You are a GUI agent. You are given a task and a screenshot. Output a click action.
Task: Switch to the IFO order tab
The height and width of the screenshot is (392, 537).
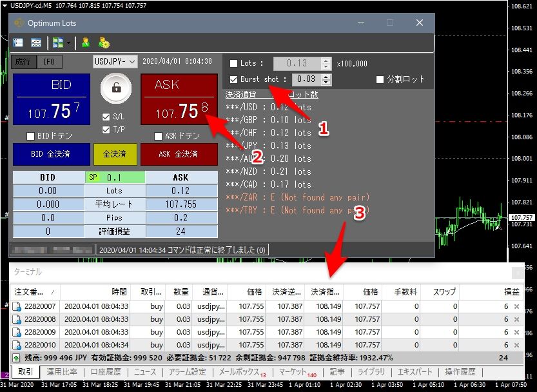[49, 62]
